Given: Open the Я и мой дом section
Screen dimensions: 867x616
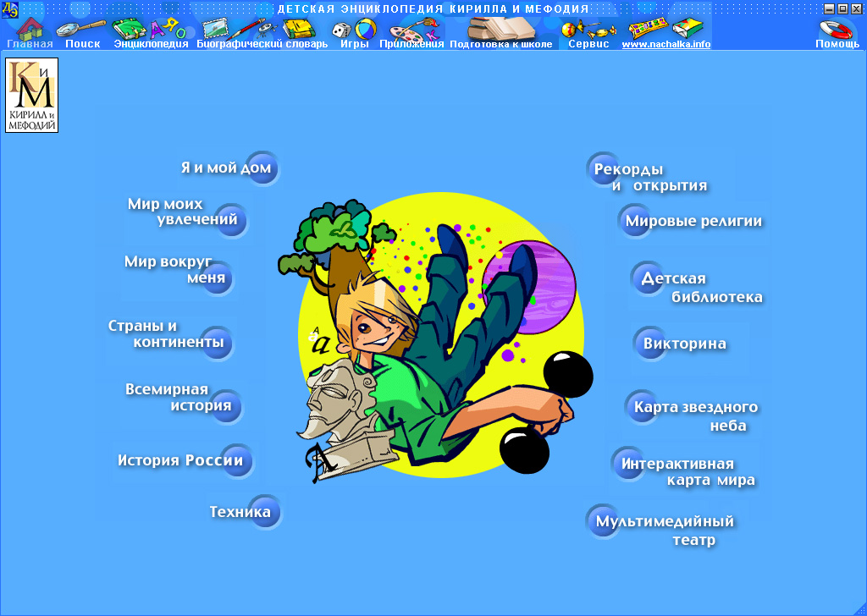Looking at the screenshot, I should point(230,168).
